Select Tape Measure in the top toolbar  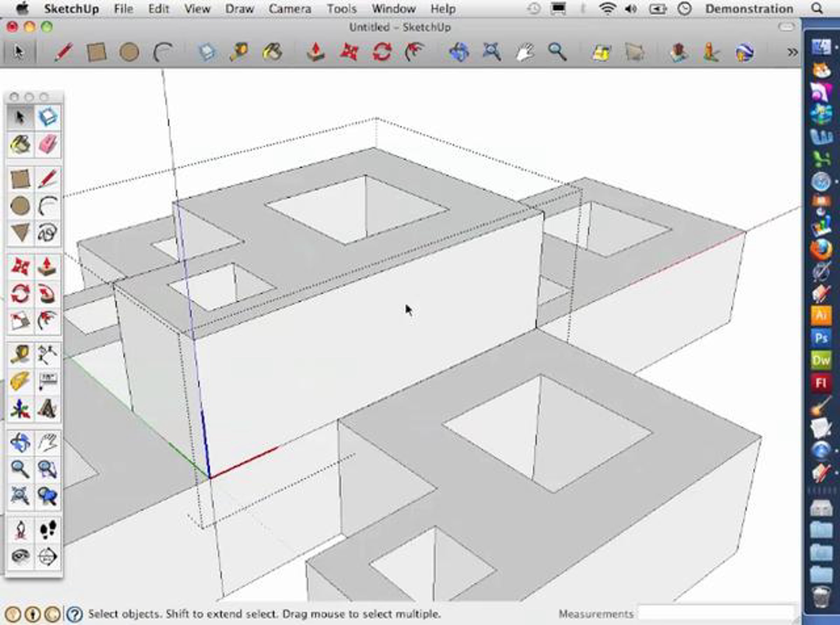[x=239, y=52]
